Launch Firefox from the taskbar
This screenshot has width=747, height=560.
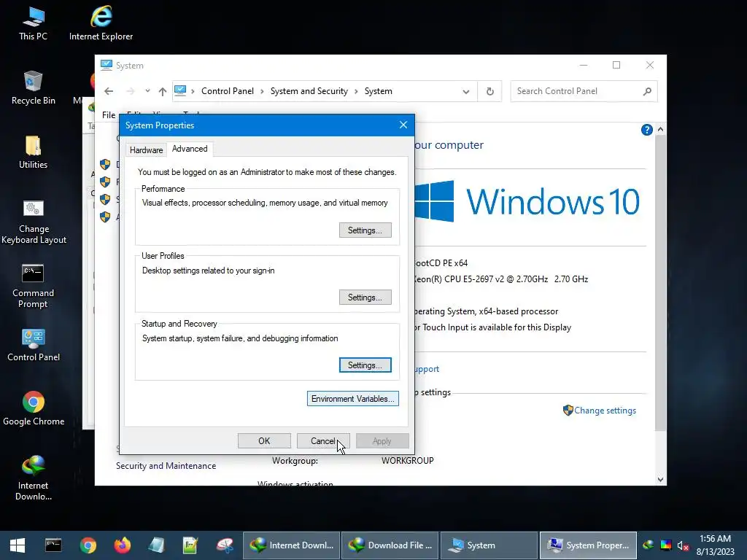coord(123,545)
